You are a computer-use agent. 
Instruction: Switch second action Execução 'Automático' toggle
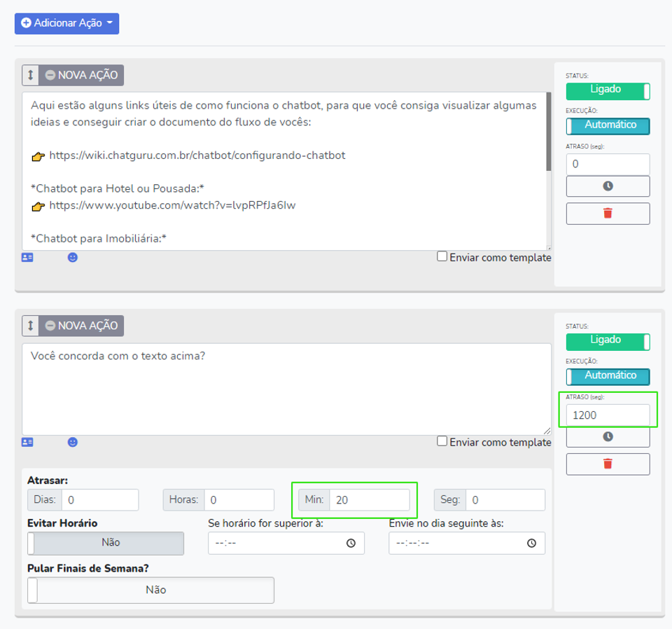(x=608, y=376)
